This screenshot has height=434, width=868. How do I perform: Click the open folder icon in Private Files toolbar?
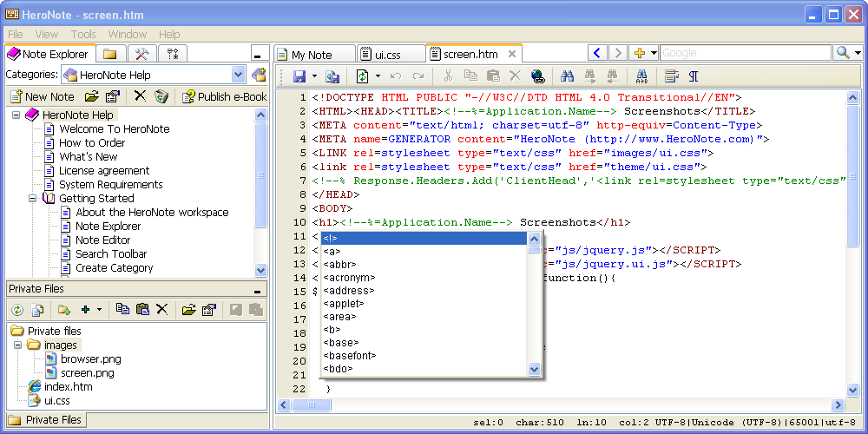[188, 310]
